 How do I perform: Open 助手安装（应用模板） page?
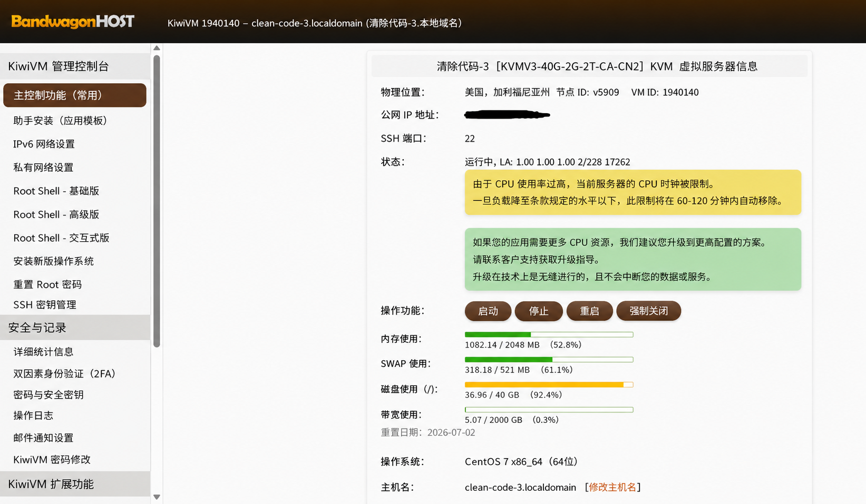(x=60, y=121)
